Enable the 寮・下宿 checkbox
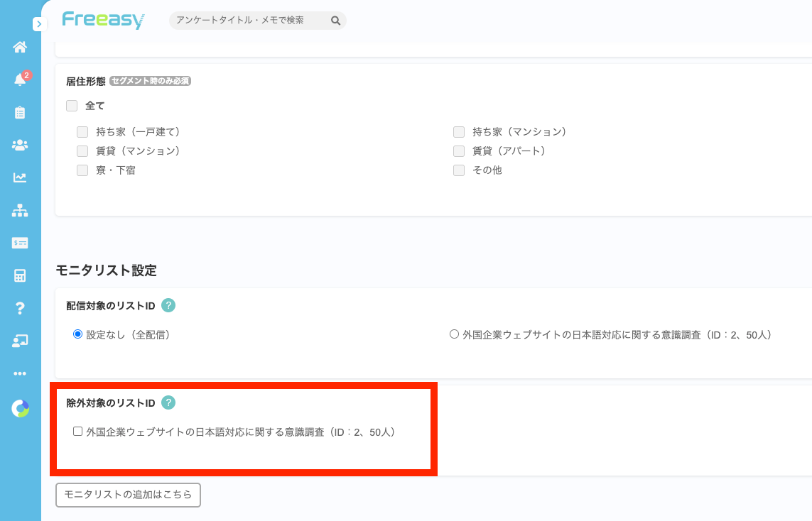Viewport: 812px width, 521px height. (x=82, y=170)
